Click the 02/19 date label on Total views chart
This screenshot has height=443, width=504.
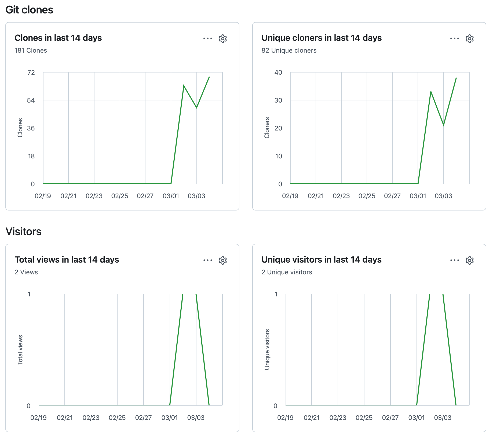point(38,418)
